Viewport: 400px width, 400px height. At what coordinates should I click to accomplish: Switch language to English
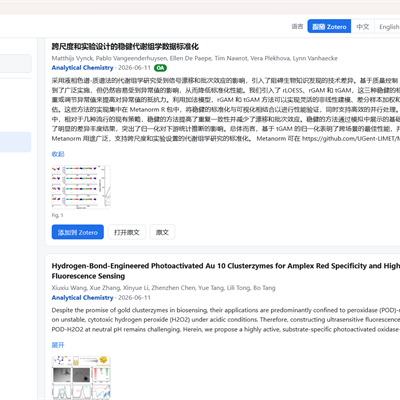pyautogui.click(x=388, y=26)
